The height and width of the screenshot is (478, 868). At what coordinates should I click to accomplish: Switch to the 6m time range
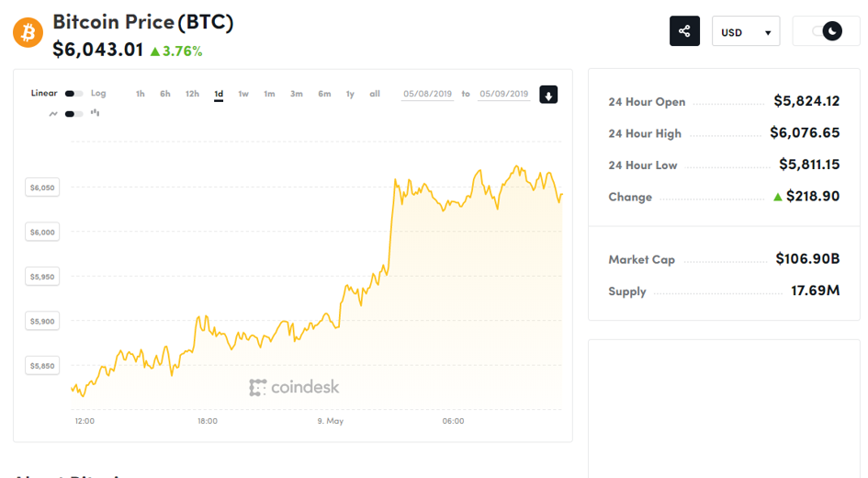[x=324, y=94]
